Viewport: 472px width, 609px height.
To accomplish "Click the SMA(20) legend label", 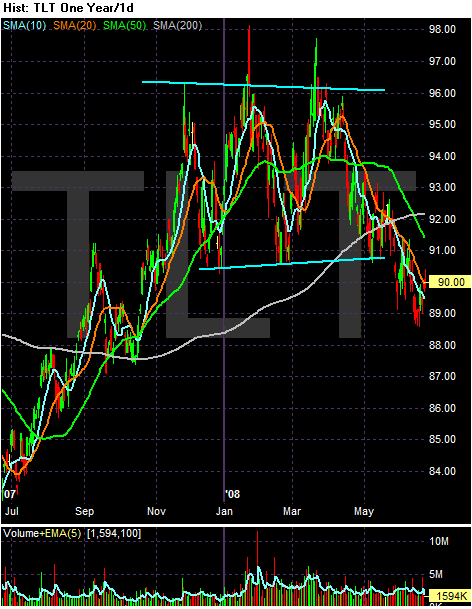I will [74, 26].
